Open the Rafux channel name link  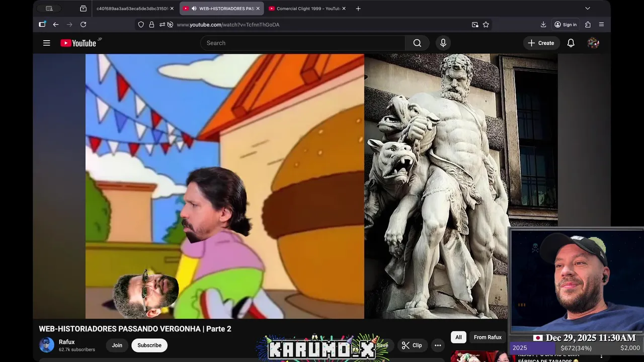coord(66,342)
